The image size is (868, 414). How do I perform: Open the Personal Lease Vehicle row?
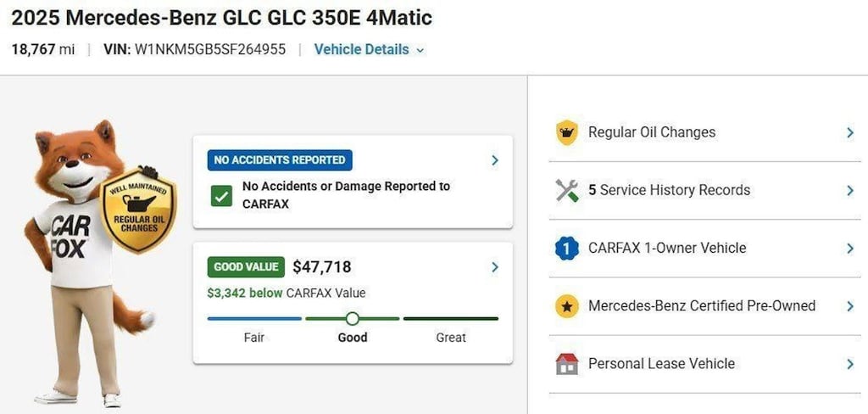[704, 364]
